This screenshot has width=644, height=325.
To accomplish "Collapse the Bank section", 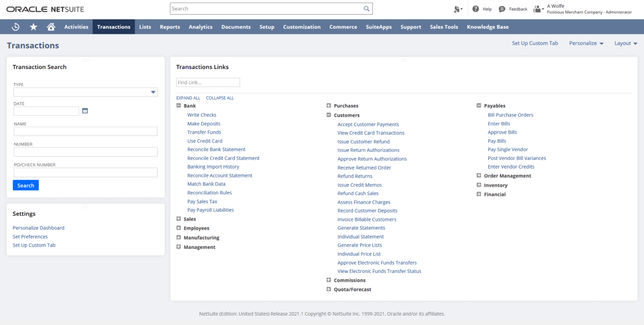I will 179,106.
